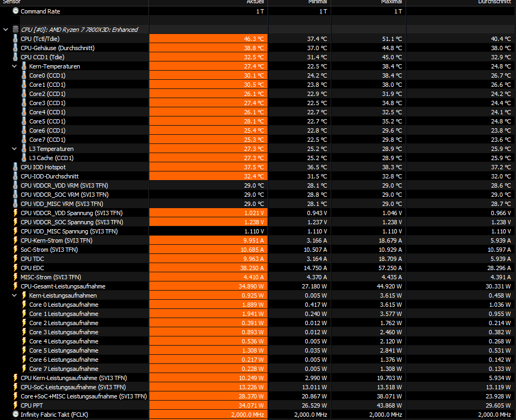
Task: Click lightning icon beside SoC-Strom
Action: coord(16,250)
